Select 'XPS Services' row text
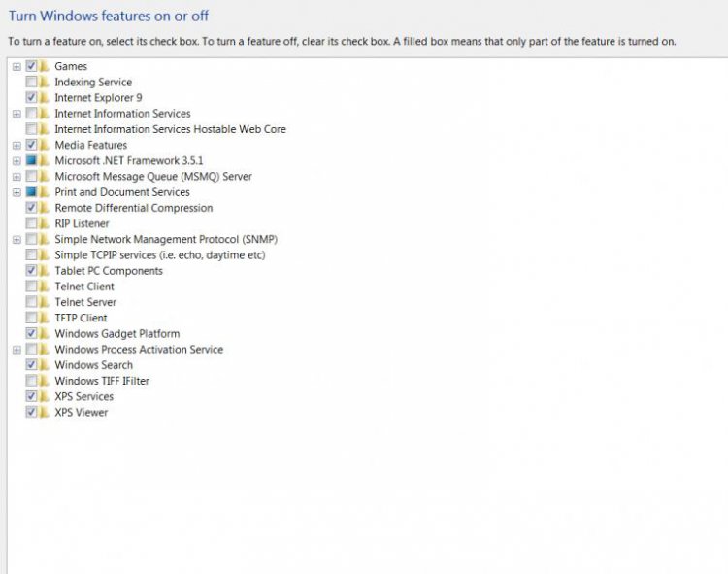Viewport: 728px width, 574px height. point(84,396)
